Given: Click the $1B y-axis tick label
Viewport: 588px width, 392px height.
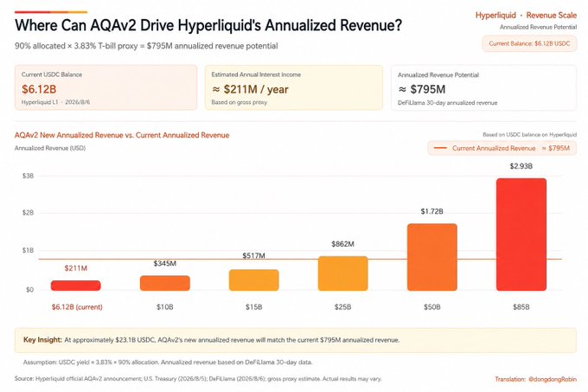Looking at the screenshot, I should coord(29,250).
